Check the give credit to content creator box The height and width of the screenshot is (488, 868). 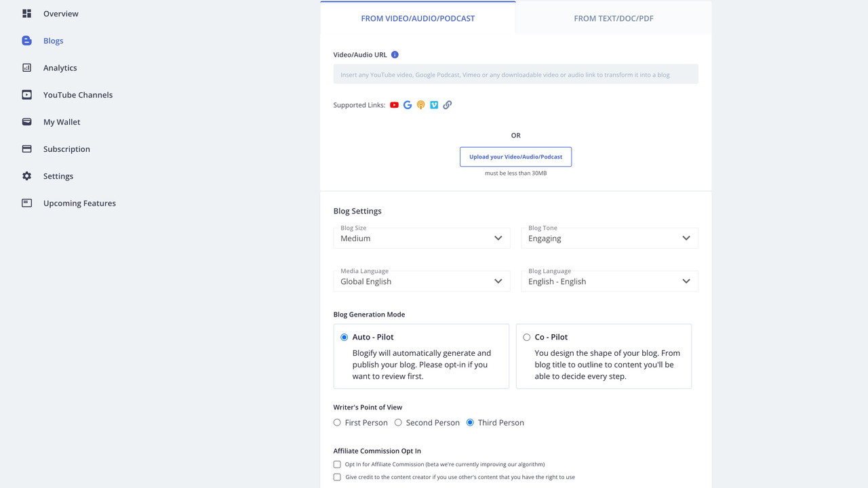pyautogui.click(x=337, y=477)
